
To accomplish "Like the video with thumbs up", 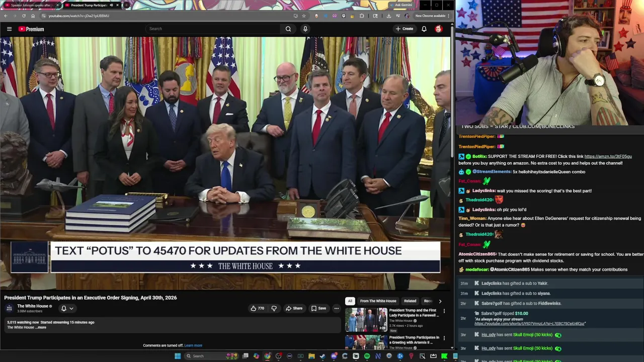I will coord(257,308).
